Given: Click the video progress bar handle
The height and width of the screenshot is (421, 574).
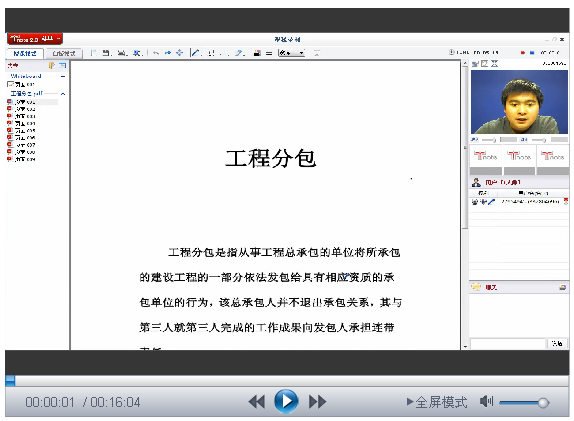Looking at the screenshot, I should click(x=10, y=381).
